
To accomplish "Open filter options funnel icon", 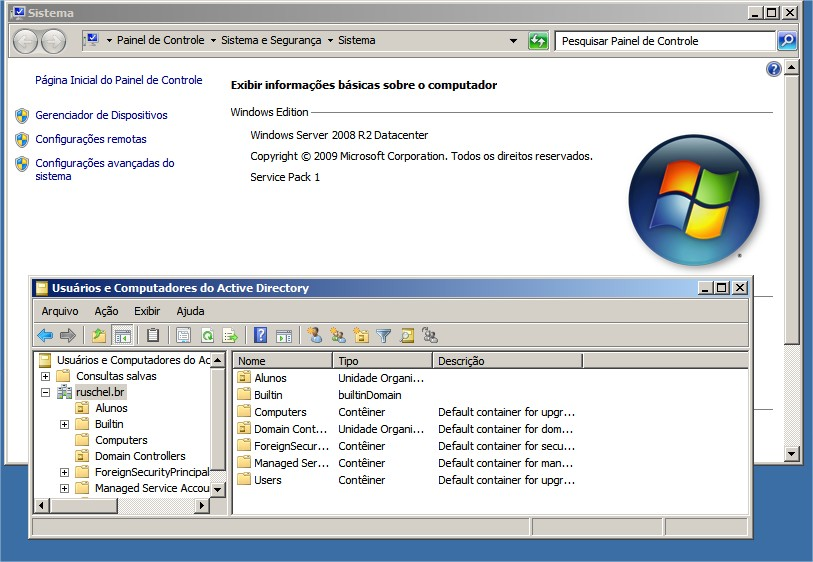I will click(x=384, y=336).
